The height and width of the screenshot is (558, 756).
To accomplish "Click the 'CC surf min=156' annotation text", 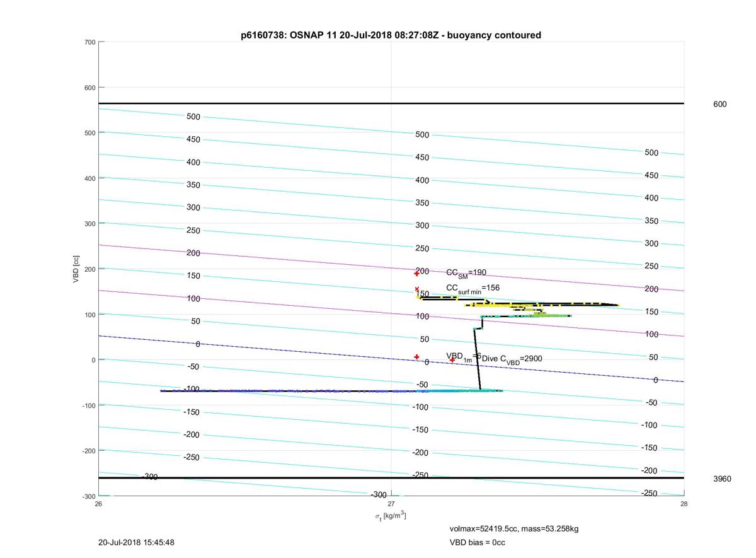I will [472, 289].
